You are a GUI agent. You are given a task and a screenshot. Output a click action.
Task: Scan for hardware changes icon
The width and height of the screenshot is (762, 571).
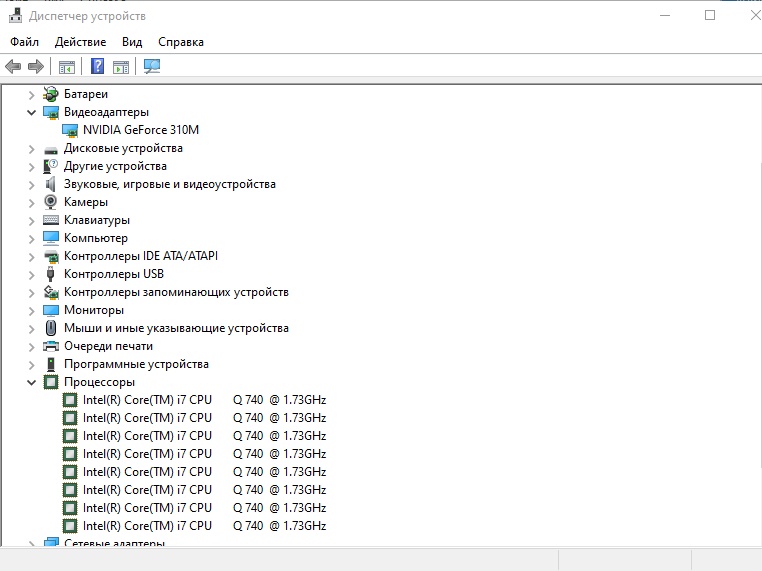(x=152, y=66)
